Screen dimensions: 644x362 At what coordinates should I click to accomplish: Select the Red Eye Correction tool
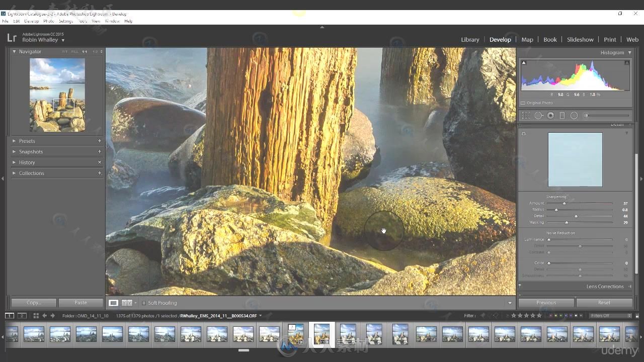(550, 116)
